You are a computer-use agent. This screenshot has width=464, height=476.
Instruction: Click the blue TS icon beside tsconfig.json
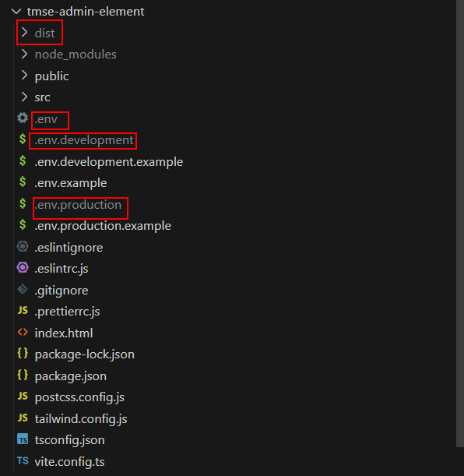pyautogui.click(x=23, y=439)
